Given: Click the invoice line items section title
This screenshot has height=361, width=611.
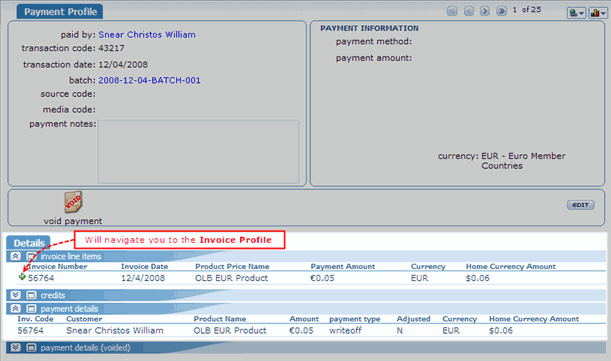Looking at the screenshot, I should tap(71, 257).
